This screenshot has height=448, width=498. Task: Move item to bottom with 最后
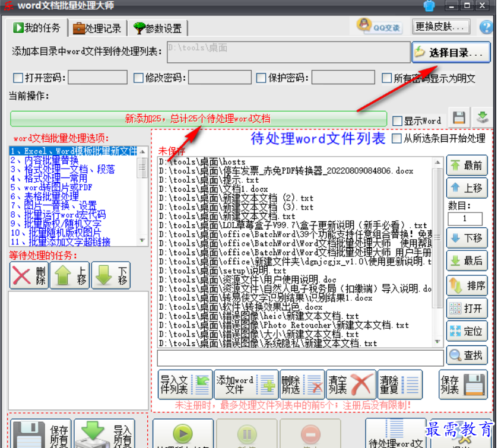tap(467, 260)
